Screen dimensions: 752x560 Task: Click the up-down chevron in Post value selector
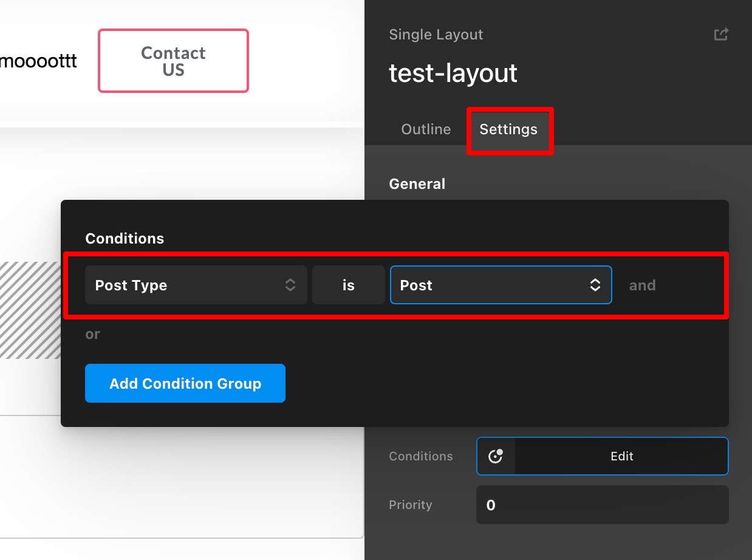[x=595, y=285]
